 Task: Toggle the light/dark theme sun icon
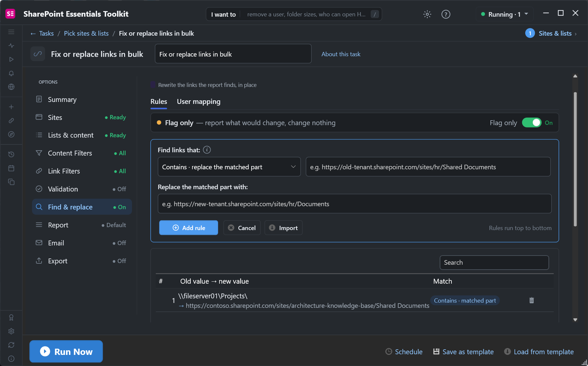[427, 14]
